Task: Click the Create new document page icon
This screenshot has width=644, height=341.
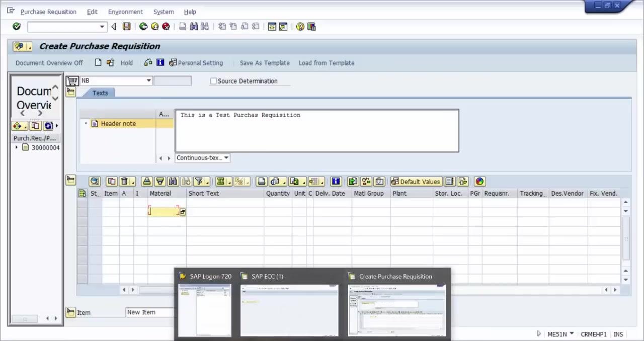Action: click(98, 63)
